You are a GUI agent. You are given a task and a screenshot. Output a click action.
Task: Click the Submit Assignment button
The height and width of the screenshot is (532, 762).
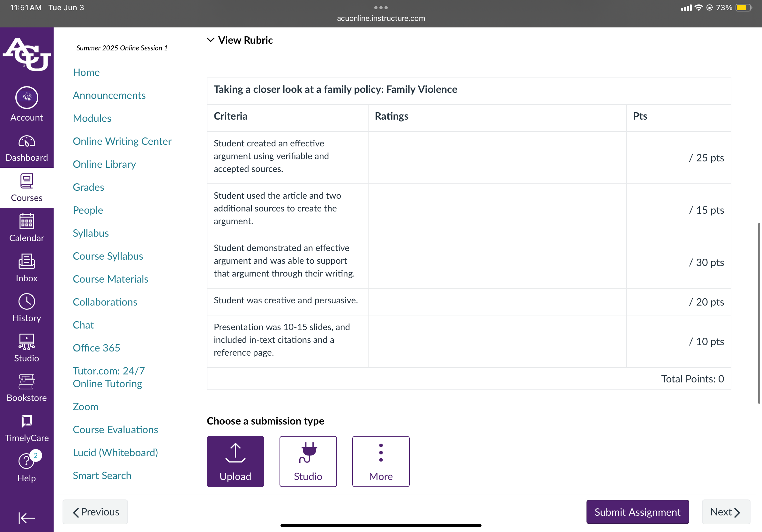pyautogui.click(x=638, y=512)
